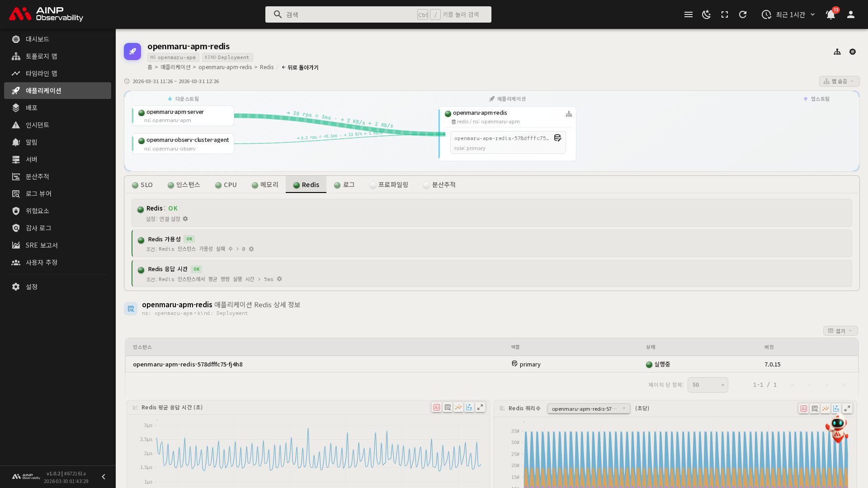Click the refresh icon in header
This screenshot has width=868, height=488.
pos(743,14)
